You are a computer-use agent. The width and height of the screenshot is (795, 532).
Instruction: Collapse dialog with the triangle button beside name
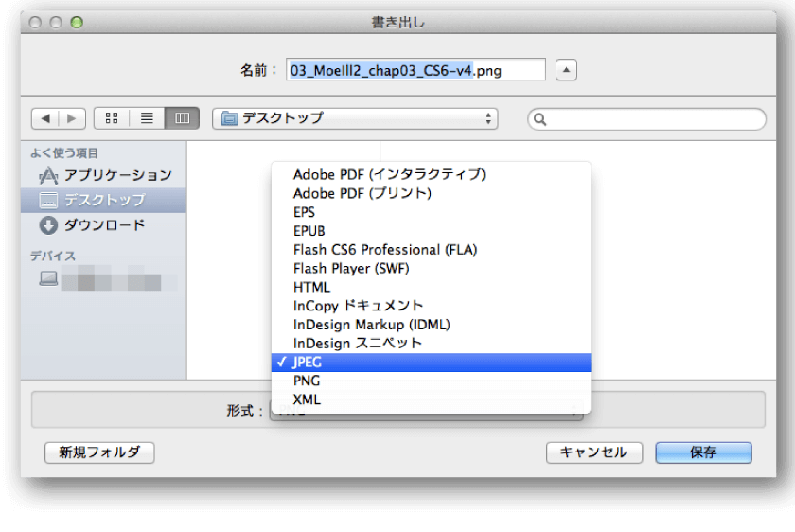click(x=566, y=70)
